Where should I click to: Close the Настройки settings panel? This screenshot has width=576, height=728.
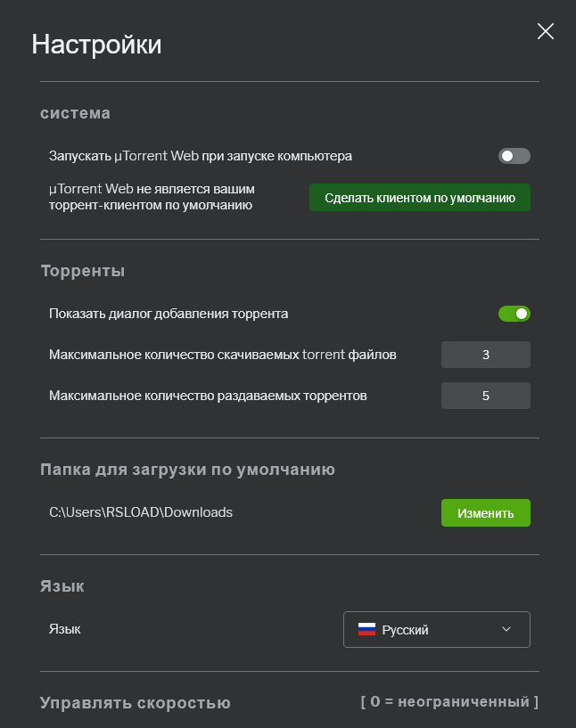coord(546,32)
